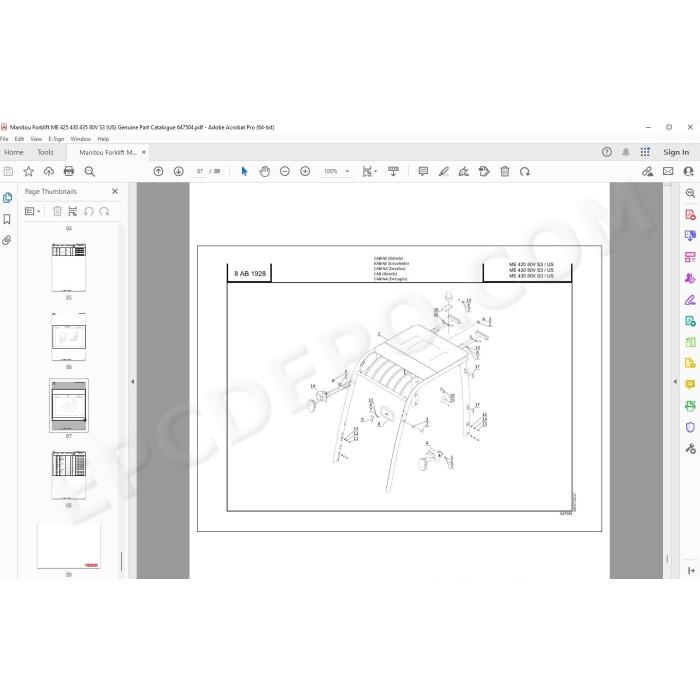Viewport: 700px width, 700px height.
Task: Click the thumbnail print pages icon
Action: pos(73,211)
